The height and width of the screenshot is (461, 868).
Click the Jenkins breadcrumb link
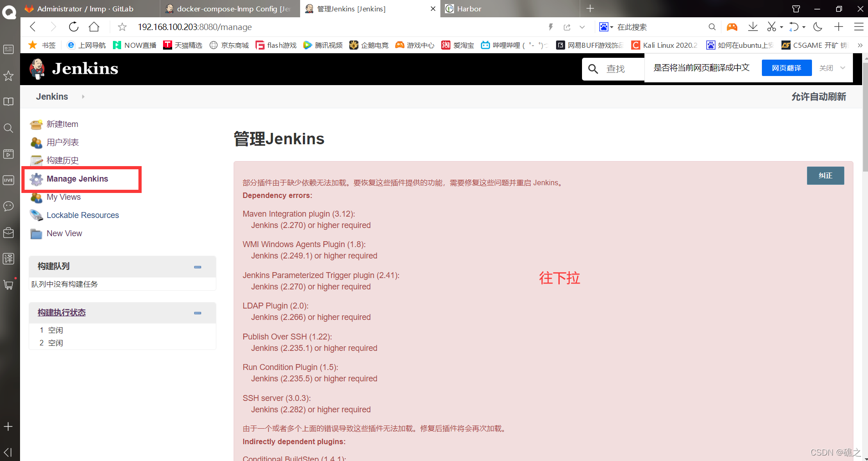[x=52, y=96]
